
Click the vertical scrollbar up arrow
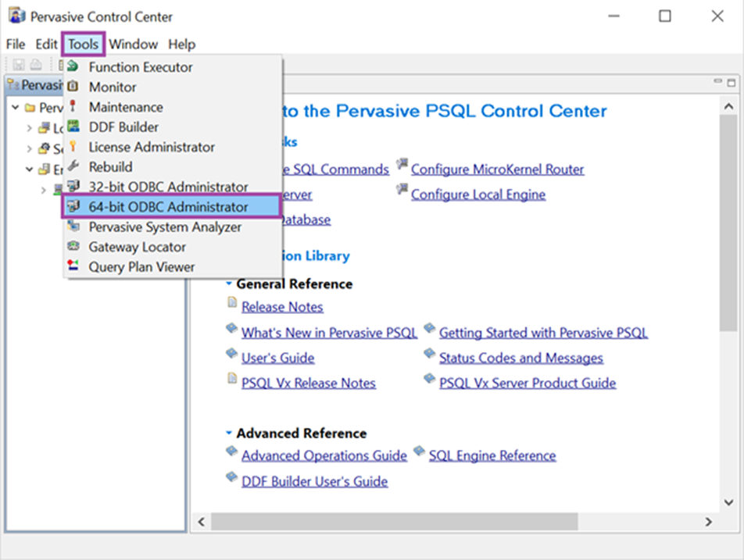pos(729,107)
